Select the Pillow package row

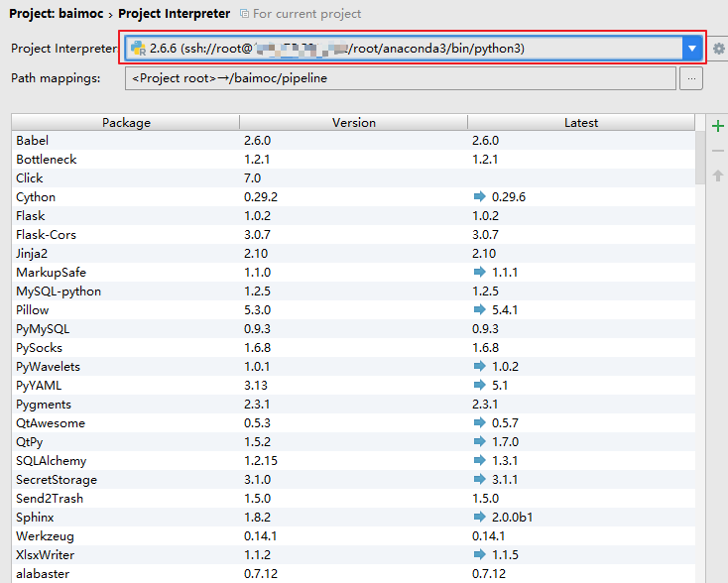353,309
